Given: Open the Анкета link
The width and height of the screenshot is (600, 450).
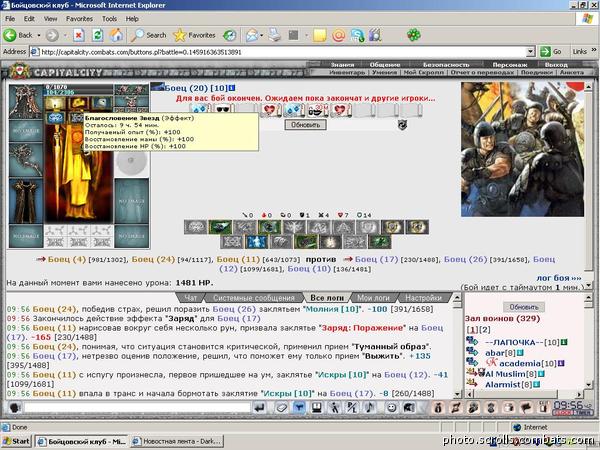Looking at the screenshot, I should pos(572,72).
